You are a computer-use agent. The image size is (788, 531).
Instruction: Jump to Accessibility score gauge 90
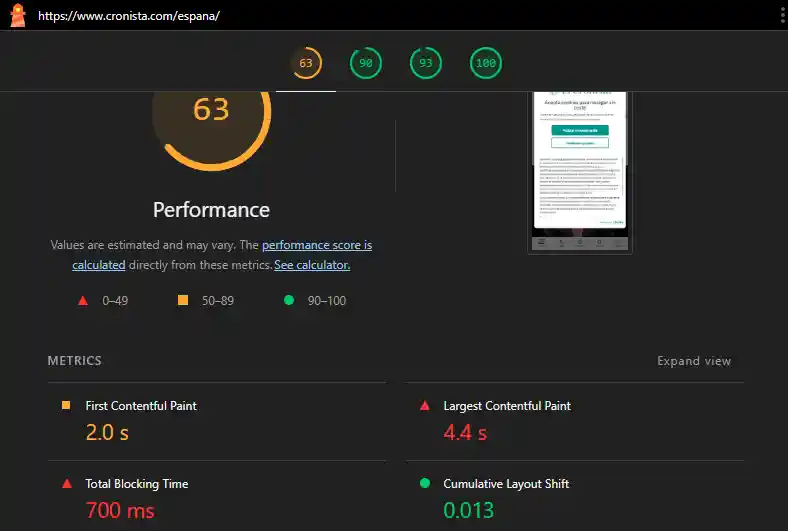coord(366,64)
